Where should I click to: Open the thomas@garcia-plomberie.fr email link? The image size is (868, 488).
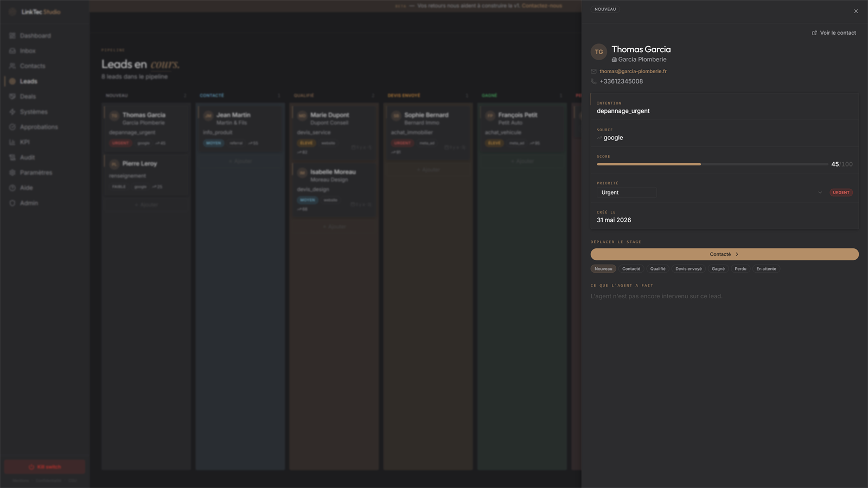(x=633, y=72)
